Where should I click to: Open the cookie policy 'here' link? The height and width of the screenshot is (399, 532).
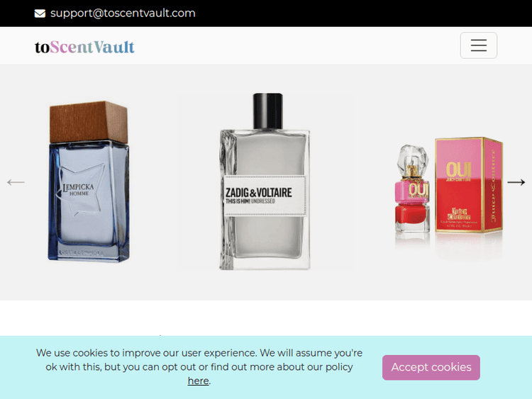[x=198, y=381]
